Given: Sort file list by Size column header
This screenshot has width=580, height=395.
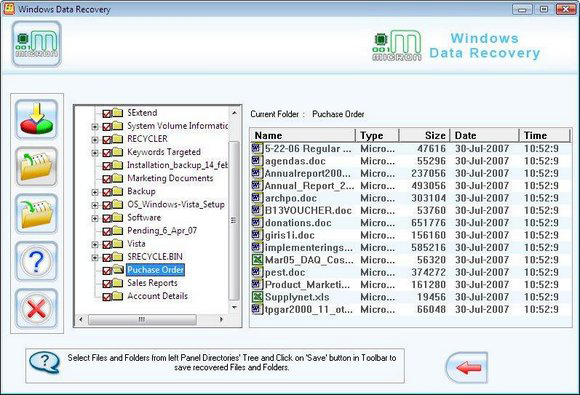Looking at the screenshot, I should (x=424, y=135).
